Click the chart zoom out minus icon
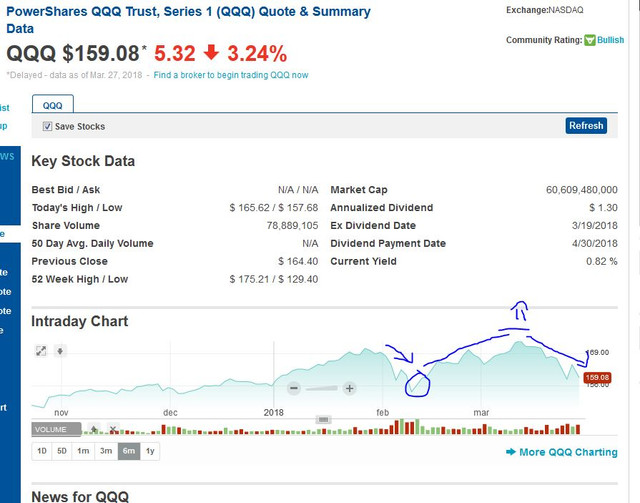Screen dimensions: 640x503 click(x=294, y=388)
